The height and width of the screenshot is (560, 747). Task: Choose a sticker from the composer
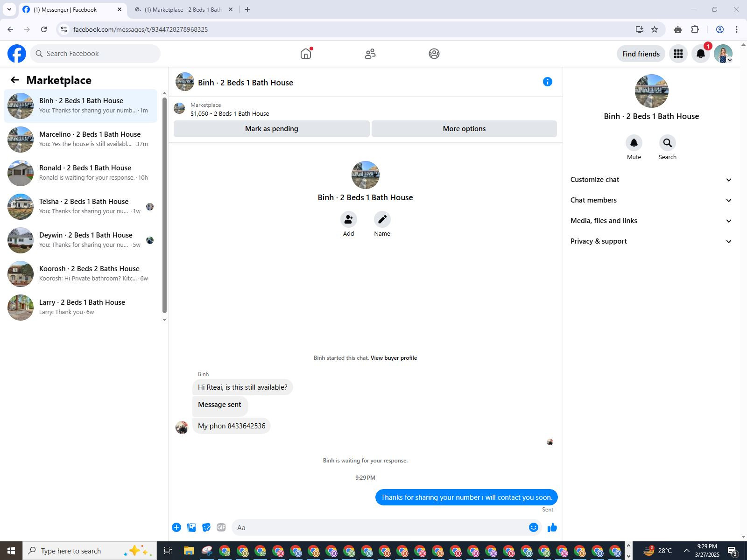(x=206, y=527)
